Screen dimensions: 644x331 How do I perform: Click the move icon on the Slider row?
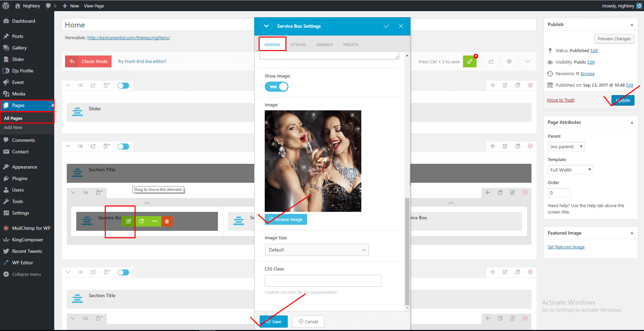492,85
